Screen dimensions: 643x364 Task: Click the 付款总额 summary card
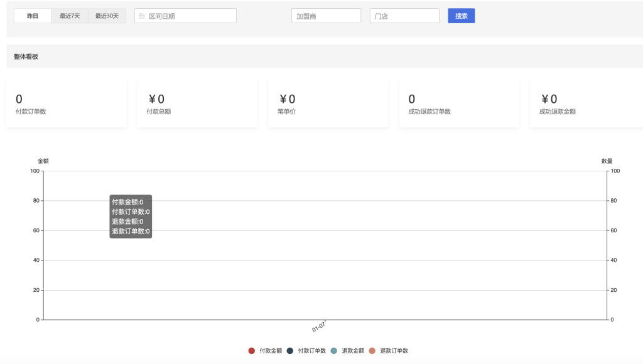click(x=197, y=104)
